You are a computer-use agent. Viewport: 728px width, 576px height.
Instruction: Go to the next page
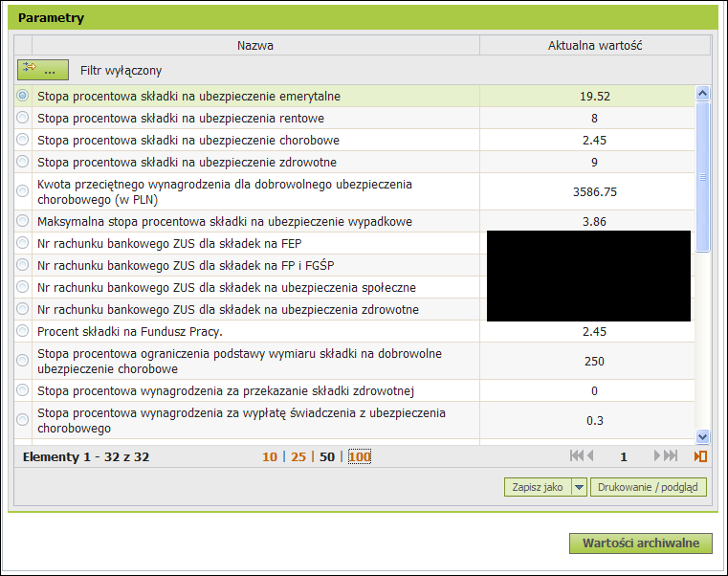coord(658,456)
